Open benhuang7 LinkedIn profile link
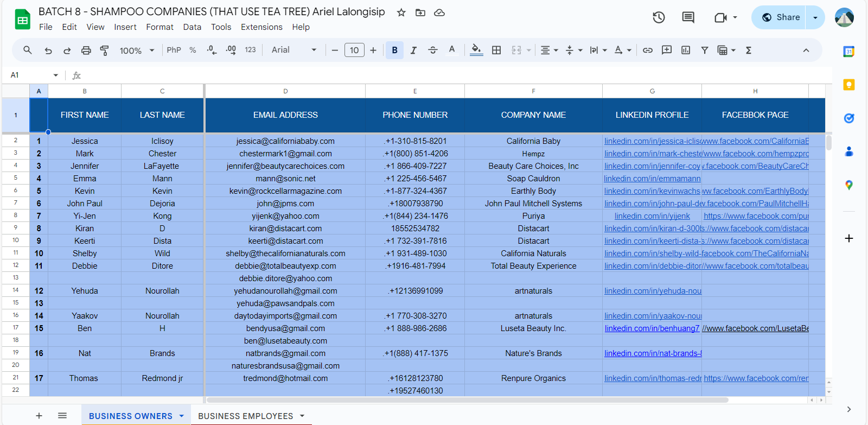Image resolution: width=868 pixels, height=425 pixels. [652, 328]
